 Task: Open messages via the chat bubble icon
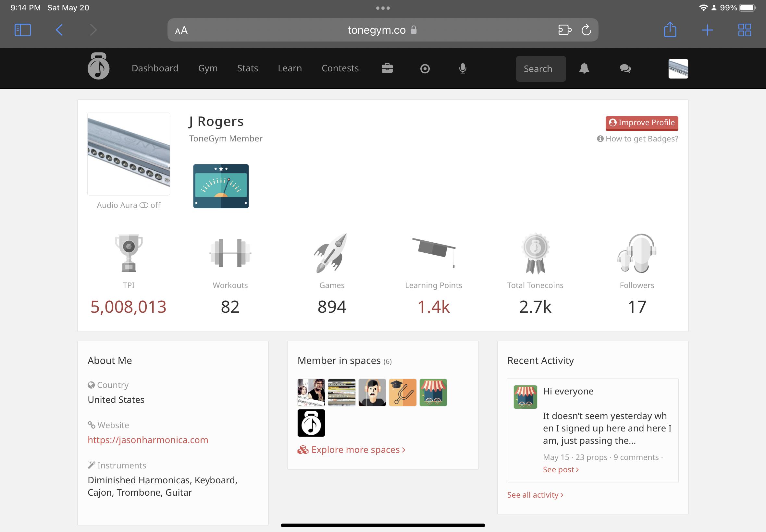[x=625, y=68]
